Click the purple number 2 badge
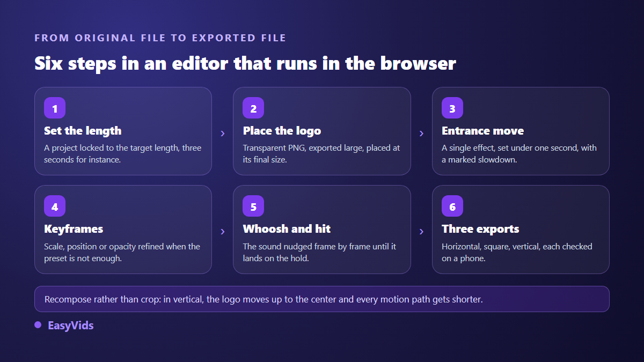 [253, 108]
